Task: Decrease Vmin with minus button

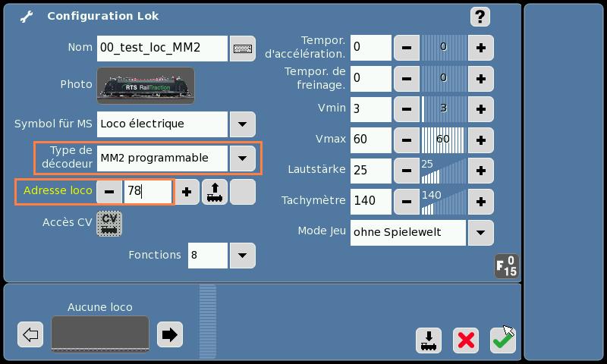Action: pos(407,109)
